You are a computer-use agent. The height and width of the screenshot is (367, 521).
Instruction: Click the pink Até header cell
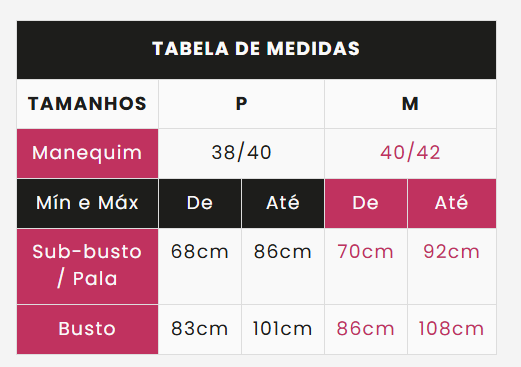452,203
